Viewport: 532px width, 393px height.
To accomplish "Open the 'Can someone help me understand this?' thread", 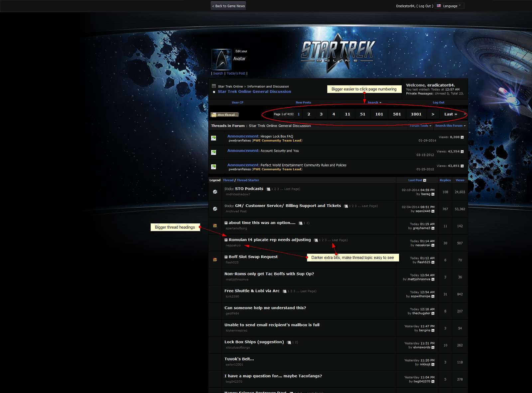I will coord(265,308).
